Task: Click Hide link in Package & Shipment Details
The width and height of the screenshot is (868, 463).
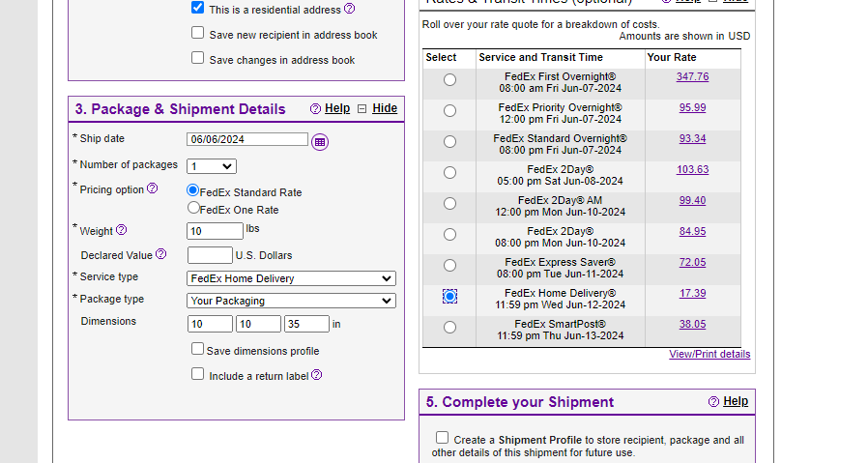Action: coord(385,108)
